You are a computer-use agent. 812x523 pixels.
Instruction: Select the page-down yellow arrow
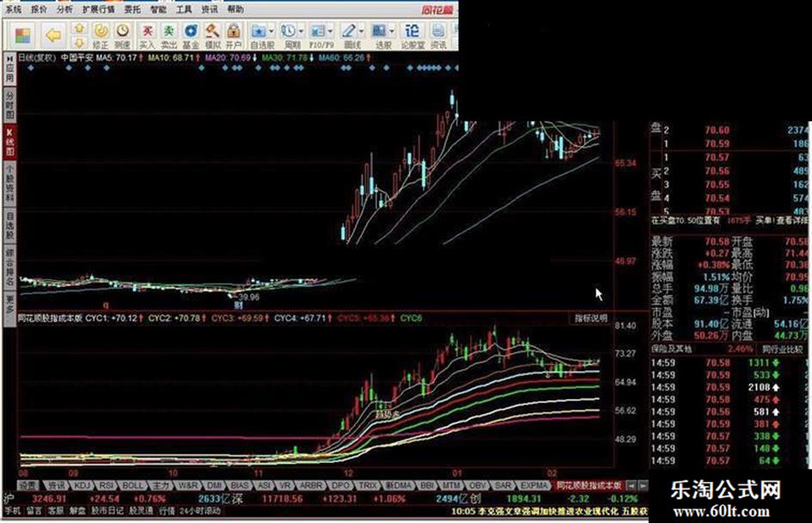tap(79, 42)
